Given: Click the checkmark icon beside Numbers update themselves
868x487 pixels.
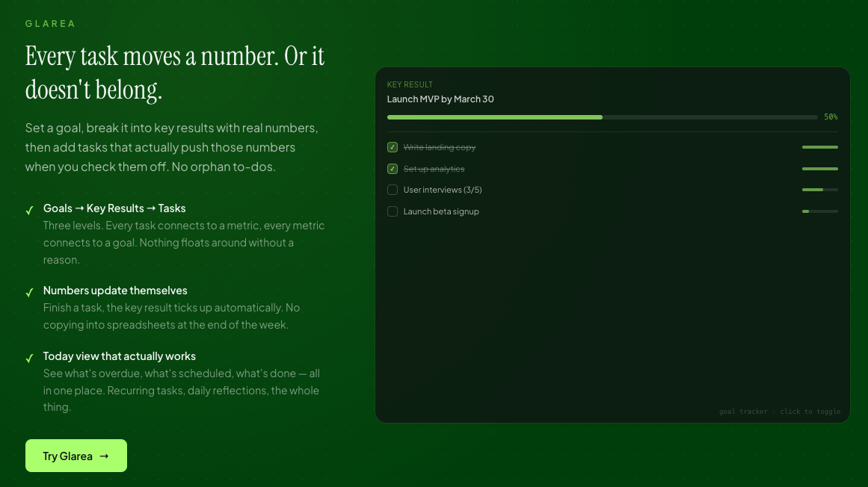Looking at the screenshot, I should (30, 292).
